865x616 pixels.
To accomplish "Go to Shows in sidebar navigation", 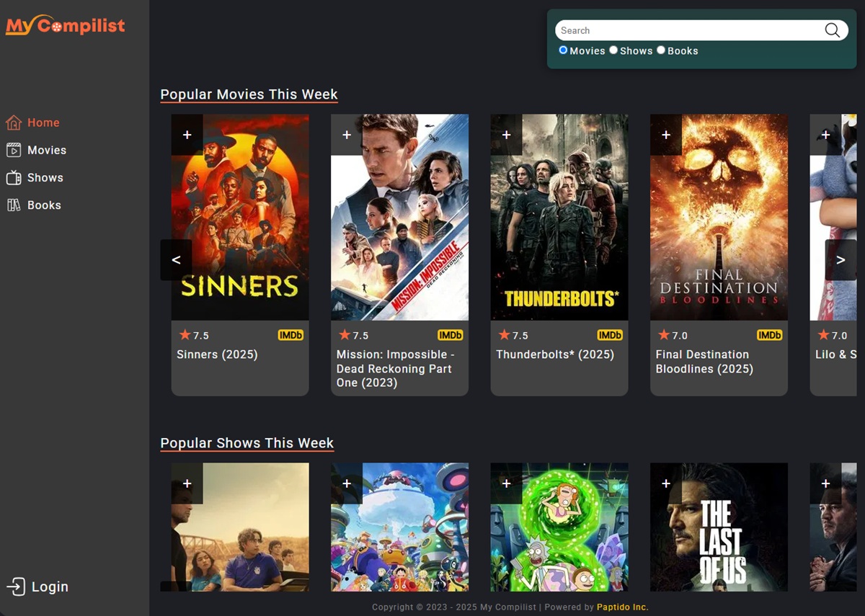I will click(x=45, y=178).
